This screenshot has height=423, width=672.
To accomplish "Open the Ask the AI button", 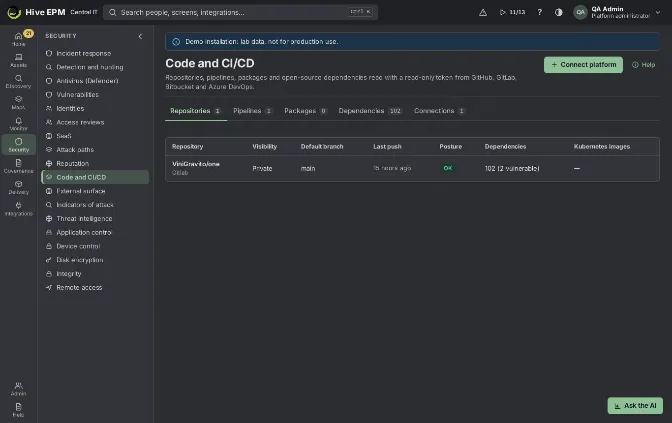I will tap(635, 405).
